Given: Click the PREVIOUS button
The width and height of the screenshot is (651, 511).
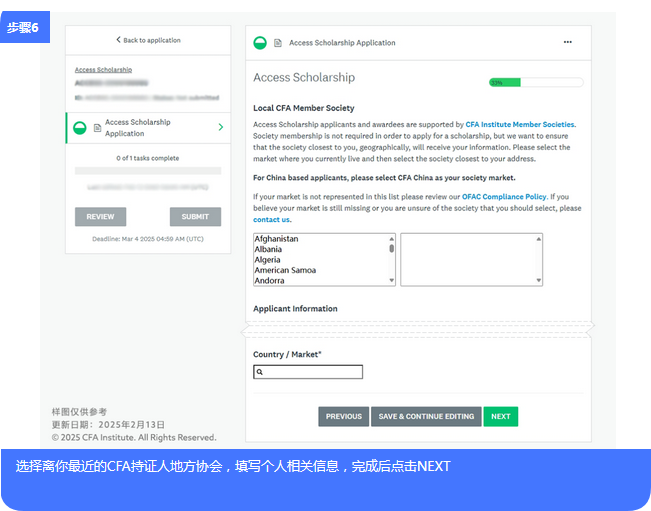Looking at the screenshot, I should click(344, 416).
